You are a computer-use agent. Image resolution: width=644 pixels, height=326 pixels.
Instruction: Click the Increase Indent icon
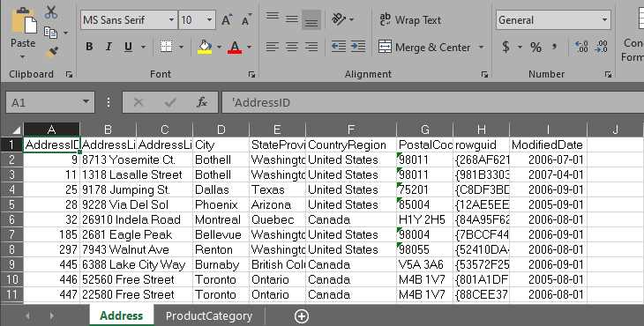tap(358, 47)
